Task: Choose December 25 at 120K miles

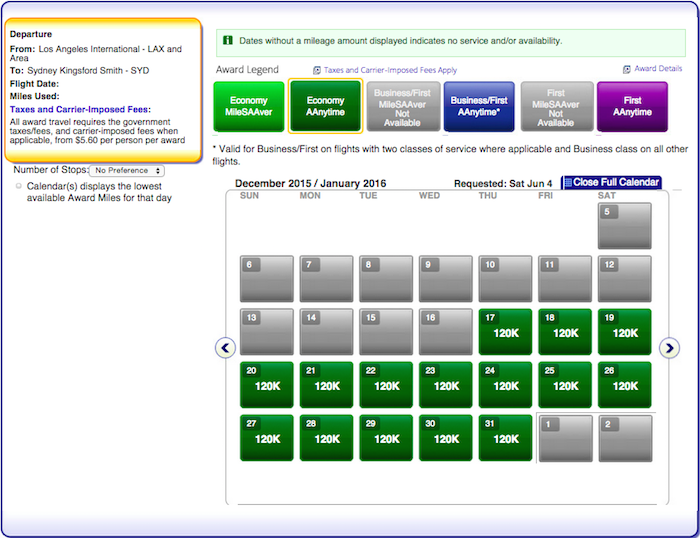Action: click(565, 385)
